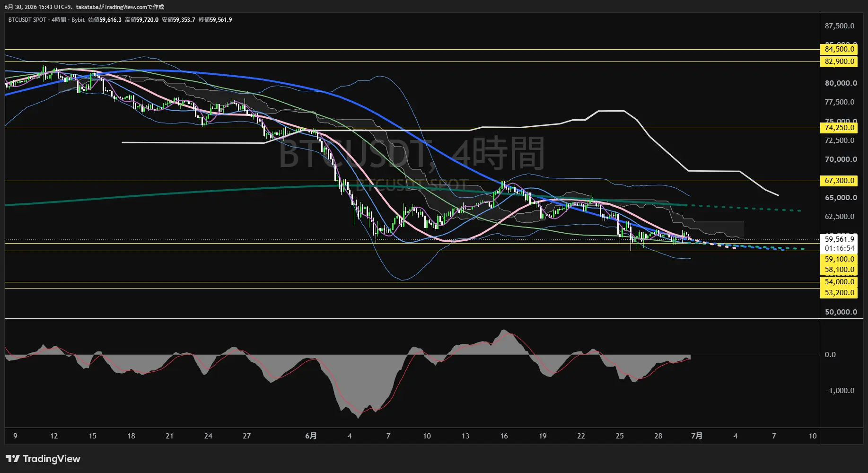Select the 58,100.0 yellow price label
The image size is (868, 473).
(839, 270)
